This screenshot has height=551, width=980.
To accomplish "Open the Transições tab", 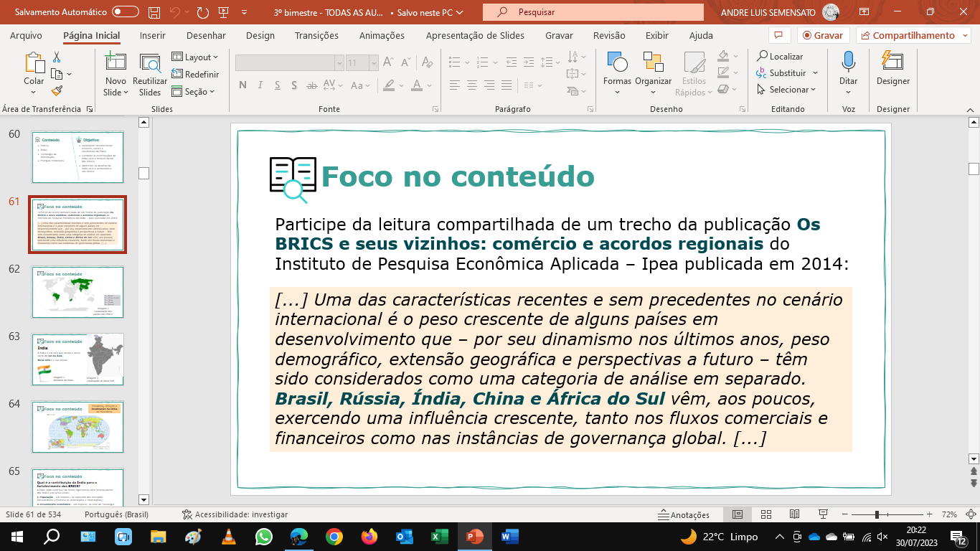I will [x=316, y=35].
